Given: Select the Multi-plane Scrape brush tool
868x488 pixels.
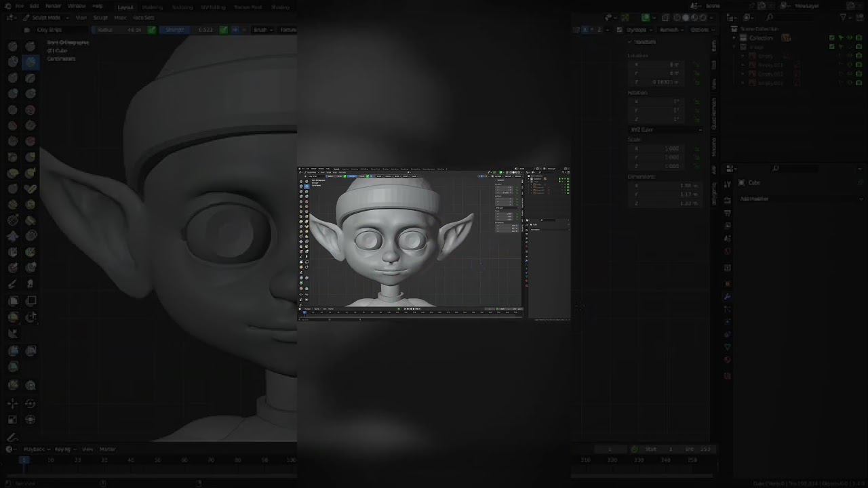Looking at the screenshot, I should pyautogui.click(x=31, y=142).
